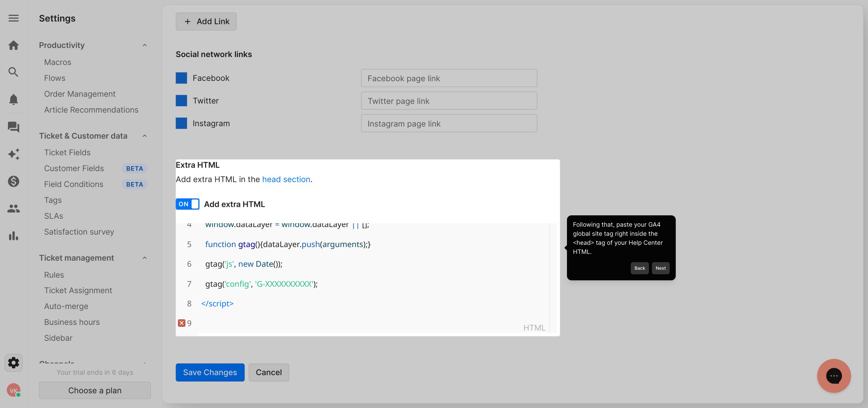This screenshot has height=408, width=868.
Task: Open Macros settings page
Action: [57, 62]
